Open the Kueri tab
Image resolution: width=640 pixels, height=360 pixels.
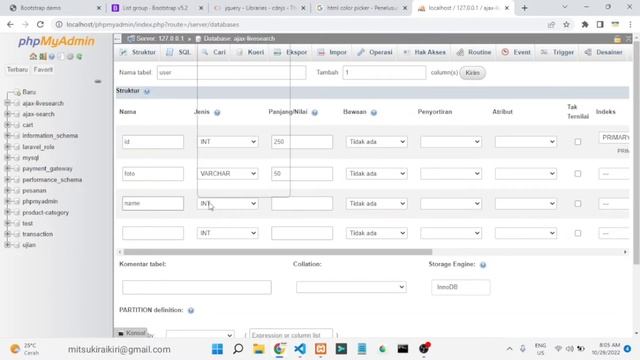point(250,52)
